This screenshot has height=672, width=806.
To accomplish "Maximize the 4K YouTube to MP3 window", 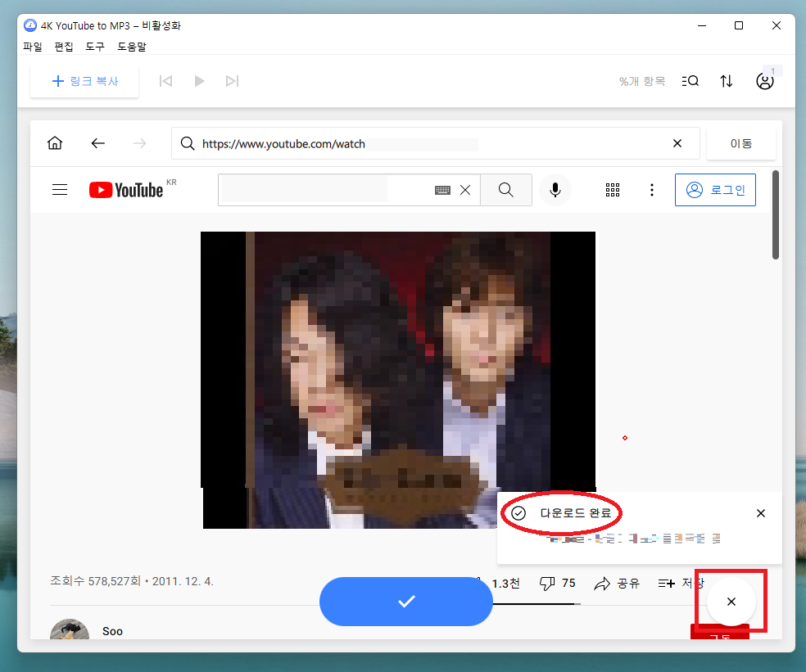I will (739, 25).
